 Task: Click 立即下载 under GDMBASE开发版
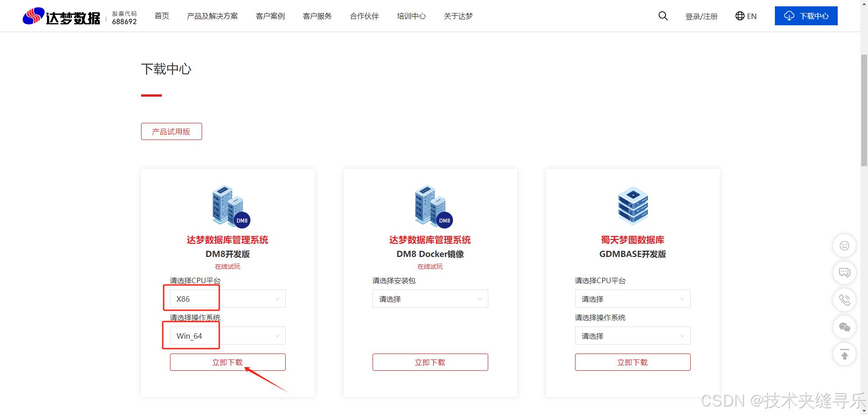click(633, 362)
